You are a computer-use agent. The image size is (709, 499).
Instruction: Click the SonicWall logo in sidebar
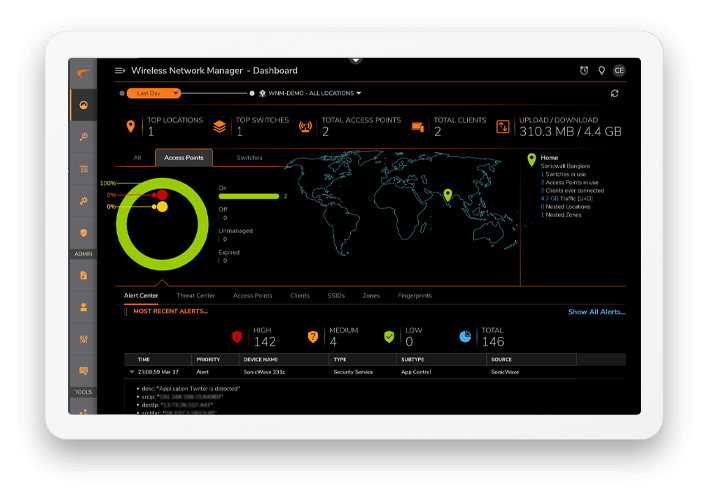point(83,72)
